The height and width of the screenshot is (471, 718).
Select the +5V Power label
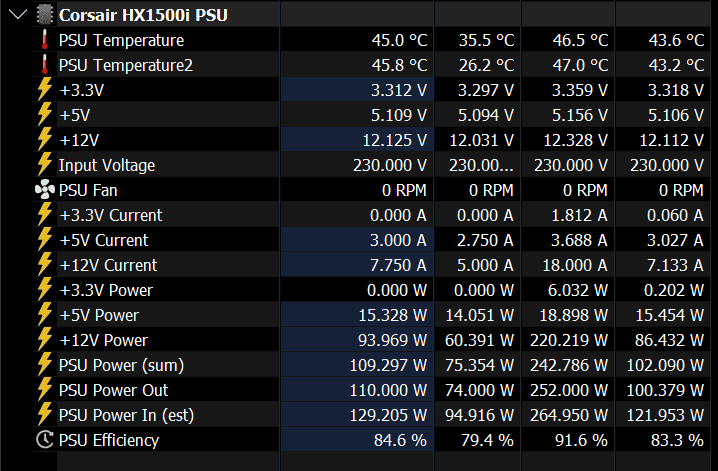[x=99, y=315]
